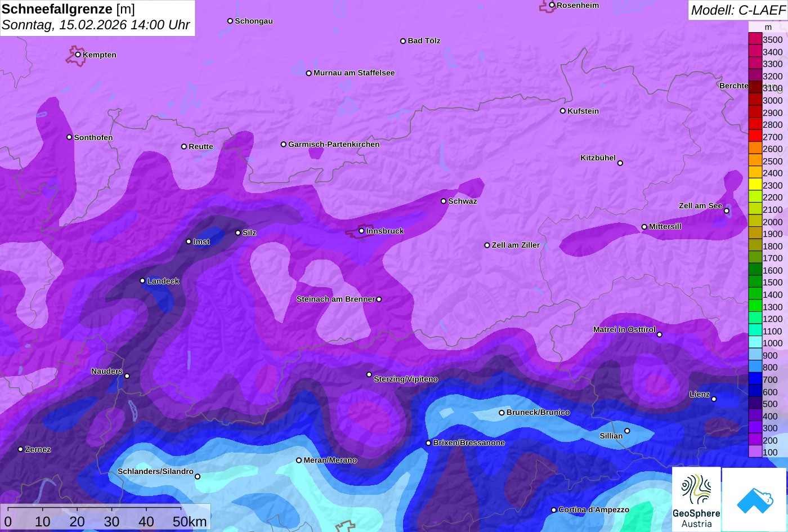Click the Zell am See marker
Screen dimensions: 788x532
[727, 211]
